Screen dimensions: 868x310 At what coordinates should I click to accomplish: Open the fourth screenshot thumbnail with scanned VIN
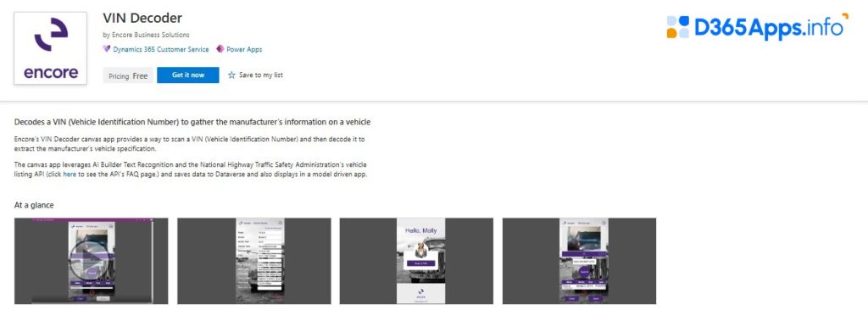tap(579, 261)
